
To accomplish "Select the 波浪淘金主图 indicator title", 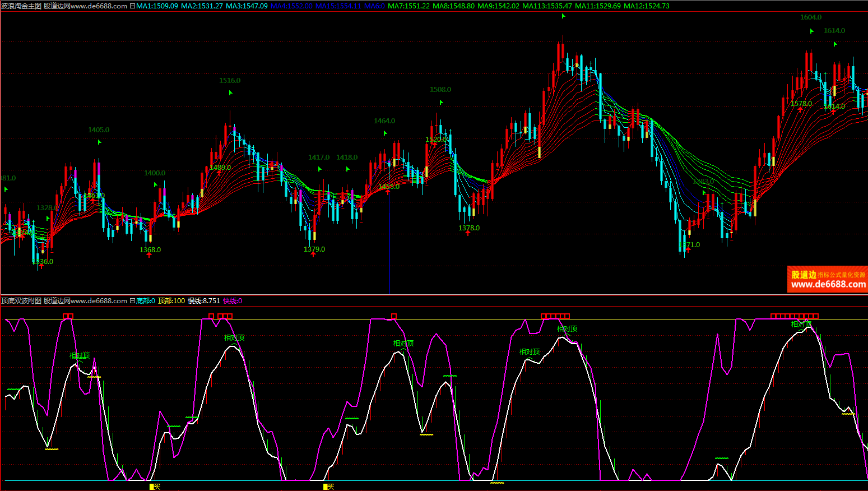I will [21, 6].
